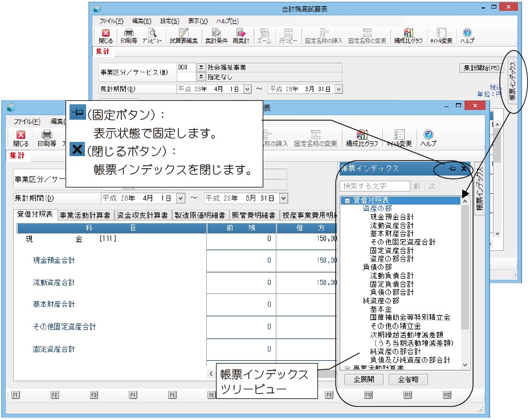Click the 試算表編集 toolbar icon
This screenshot has height=420, width=530.
pyautogui.click(x=183, y=36)
